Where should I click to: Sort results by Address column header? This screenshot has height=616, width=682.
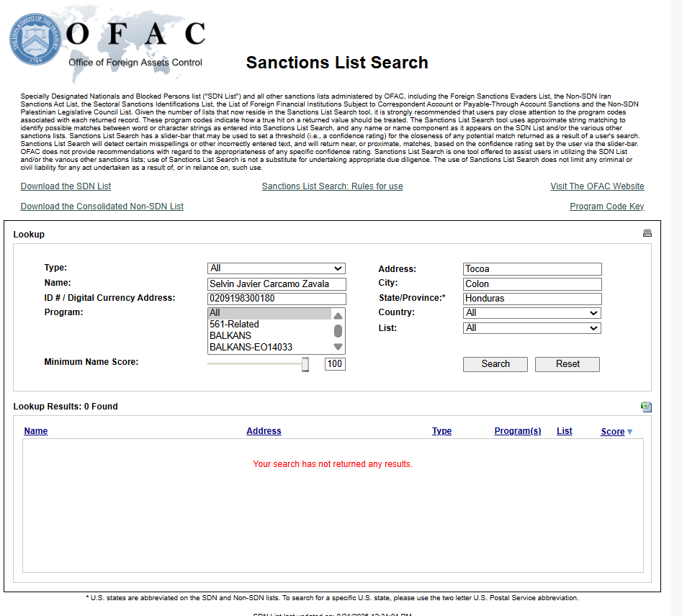(x=264, y=431)
